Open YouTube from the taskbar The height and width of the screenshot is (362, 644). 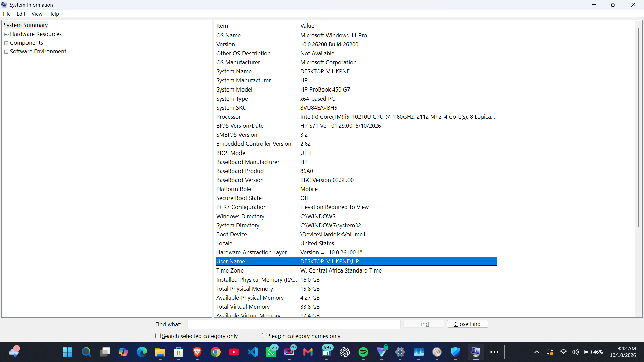click(234, 352)
